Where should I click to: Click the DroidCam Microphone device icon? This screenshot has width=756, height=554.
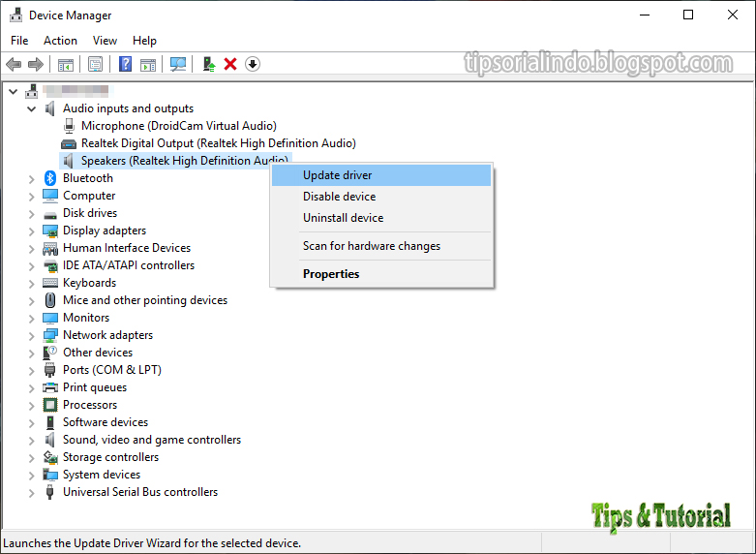coord(69,126)
